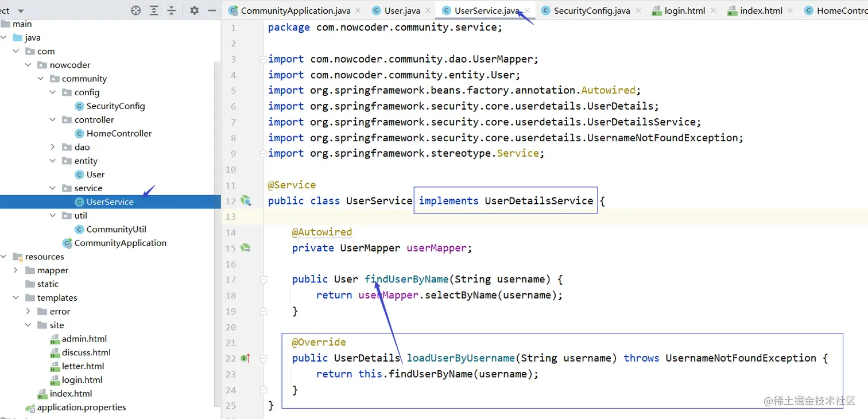The height and width of the screenshot is (419, 868).
Task: Click the userMapper field on line 15
Action: pos(437,248)
